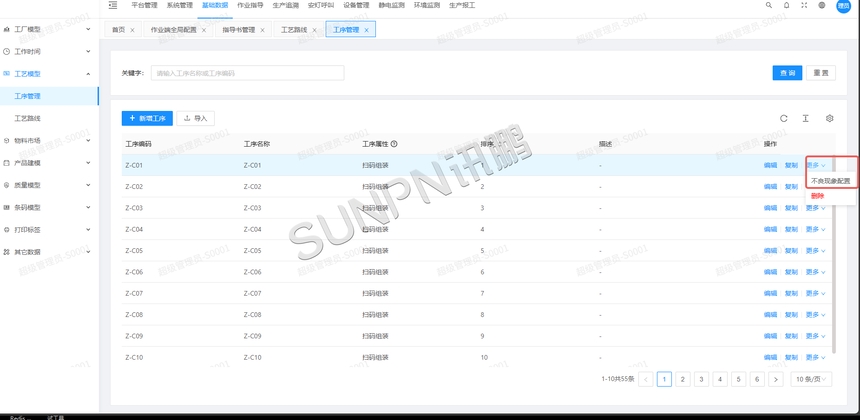Expand 产品建模 chevron in sidebar
The image size is (860, 420).
click(x=88, y=163)
